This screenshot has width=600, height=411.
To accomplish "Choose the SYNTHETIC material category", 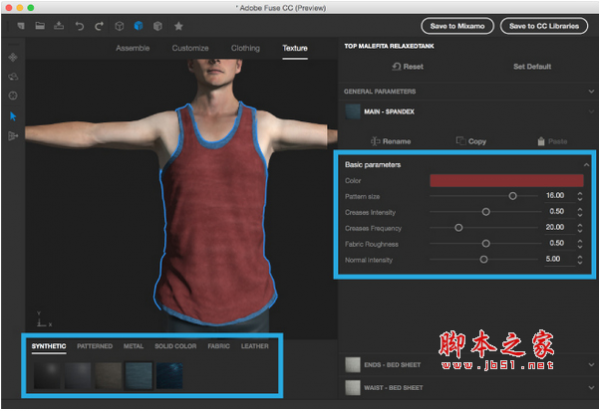I will pyautogui.click(x=49, y=346).
